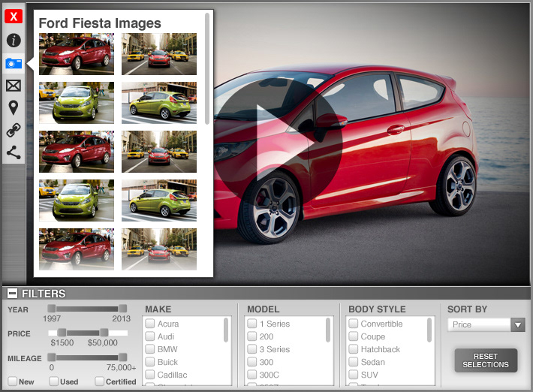Close the panel with the red X button
Viewport: 533px width, 392px height.
coord(14,16)
